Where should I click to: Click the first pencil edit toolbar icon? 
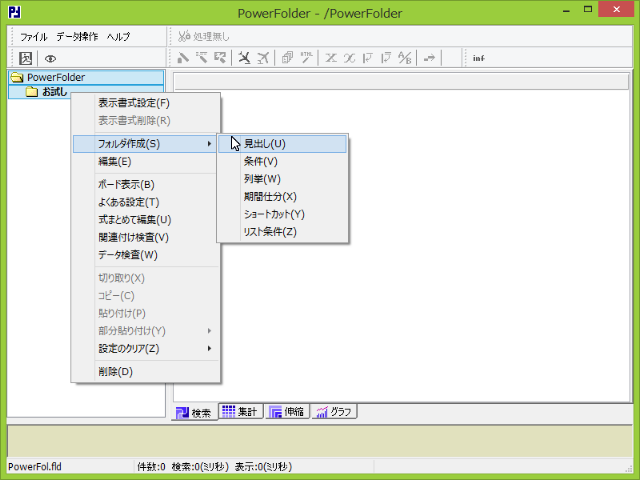(x=183, y=58)
